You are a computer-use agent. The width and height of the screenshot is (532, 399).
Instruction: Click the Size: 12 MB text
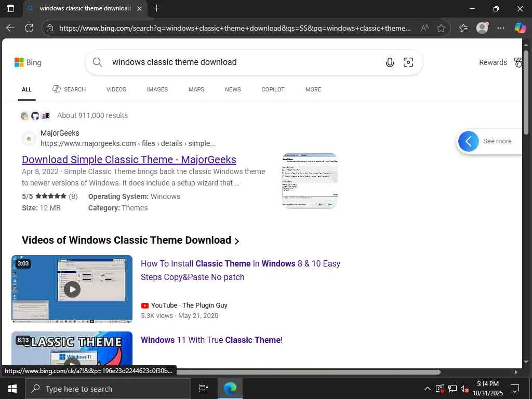coord(41,208)
